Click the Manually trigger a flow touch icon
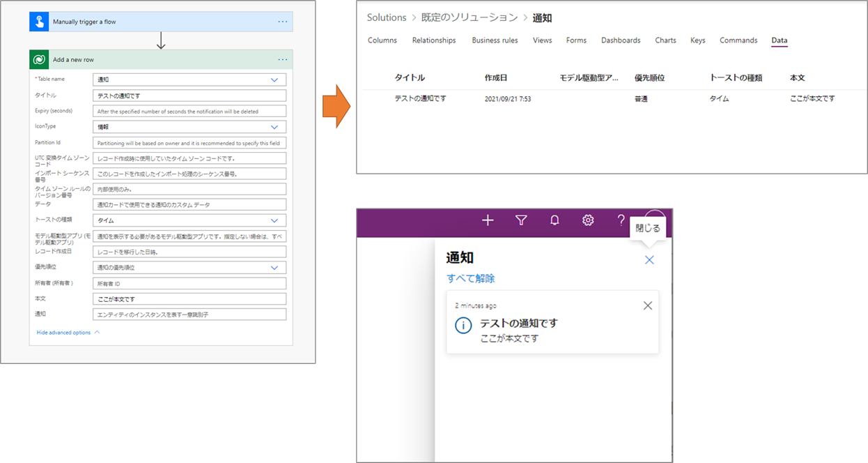The width and height of the screenshot is (868, 463). pos(39,22)
